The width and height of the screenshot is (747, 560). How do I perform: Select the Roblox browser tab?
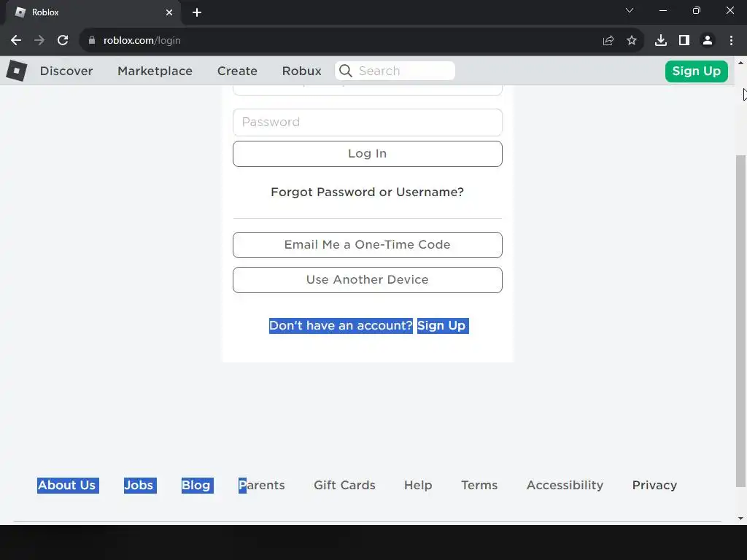(93, 12)
